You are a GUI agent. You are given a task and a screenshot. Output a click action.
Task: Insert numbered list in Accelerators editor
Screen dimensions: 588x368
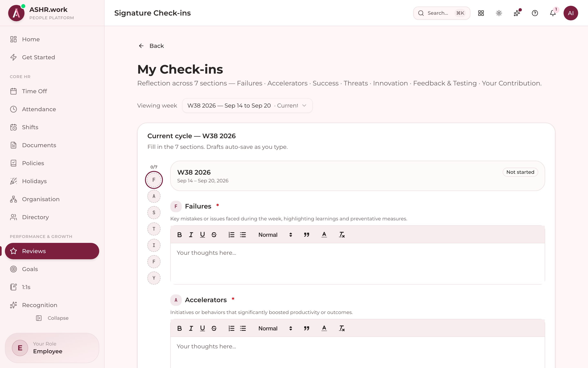click(231, 328)
